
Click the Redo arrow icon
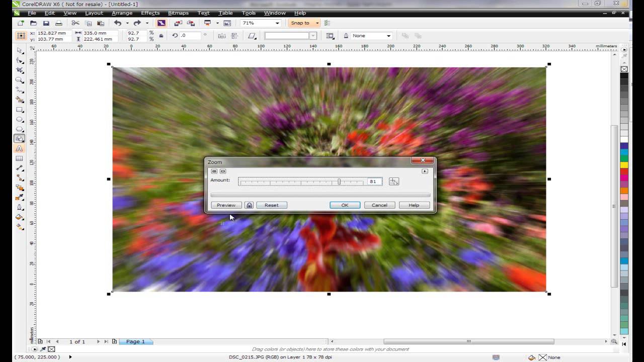(137, 23)
